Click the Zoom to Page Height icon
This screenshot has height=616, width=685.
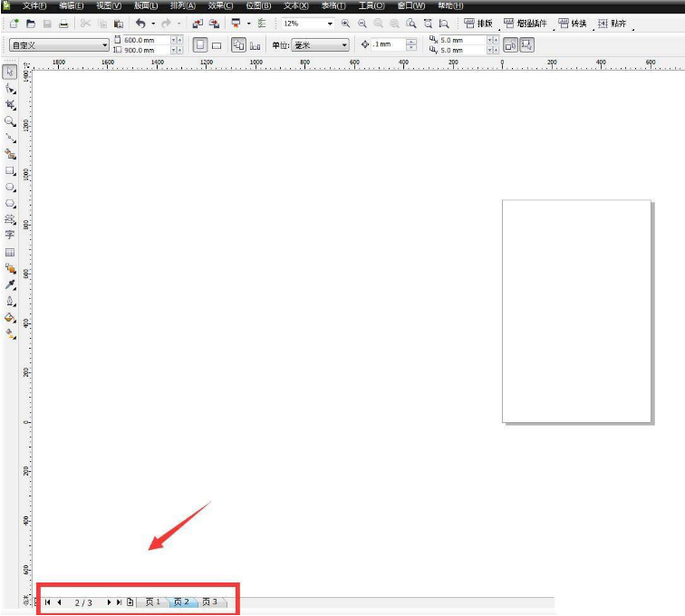click(x=444, y=24)
